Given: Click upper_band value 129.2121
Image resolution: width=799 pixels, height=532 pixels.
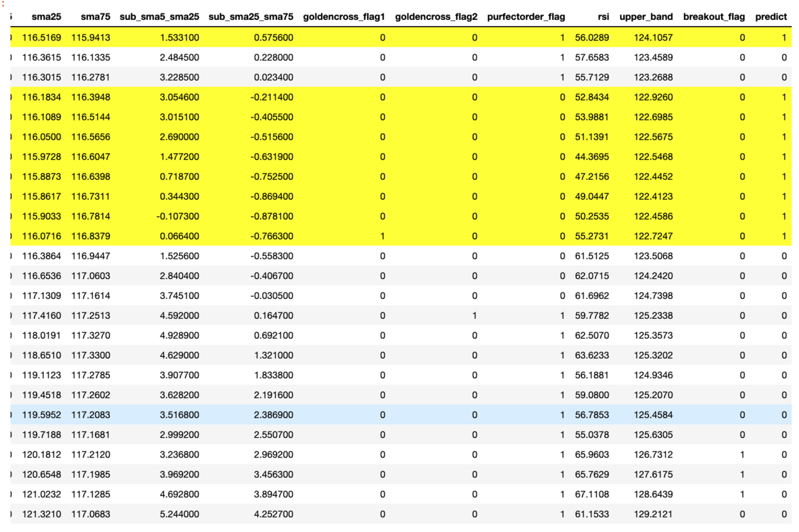Looking at the screenshot, I should [x=653, y=515].
